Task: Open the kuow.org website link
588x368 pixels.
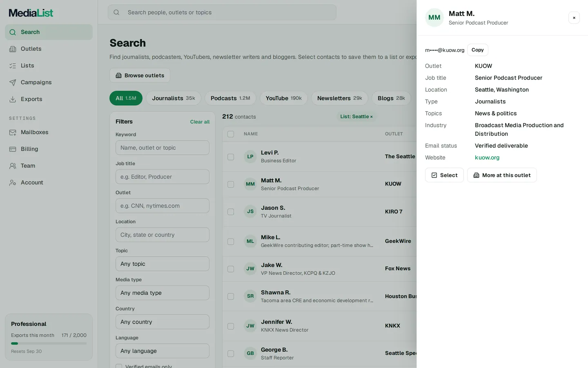Action: (x=487, y=157)
